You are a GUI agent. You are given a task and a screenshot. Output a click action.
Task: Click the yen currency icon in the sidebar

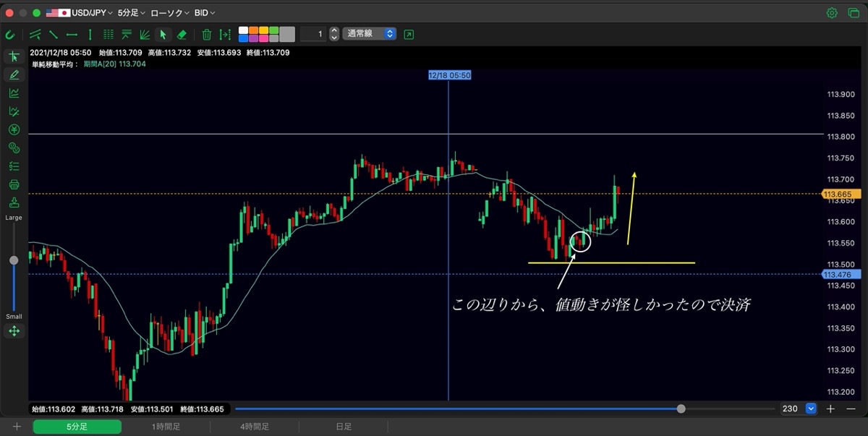[x=14, y=129]
